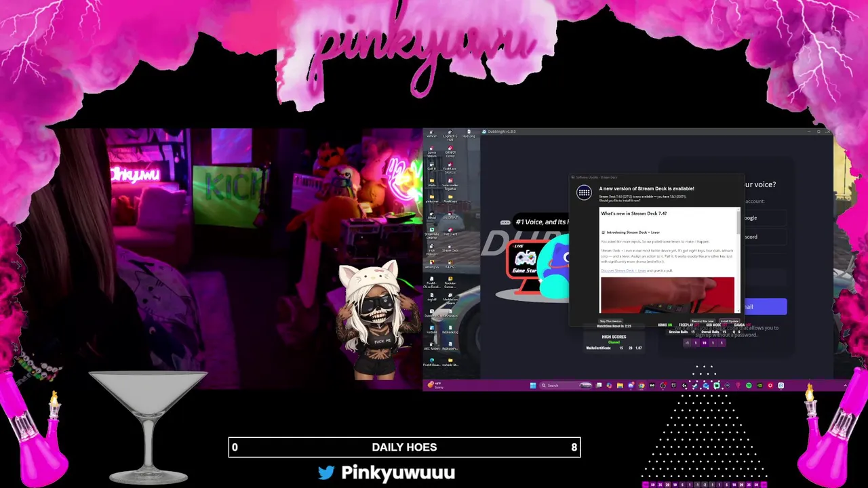Open Logitech G HUB desktop icon
Screen dimensions: 868x488
[x=450, y=135]
